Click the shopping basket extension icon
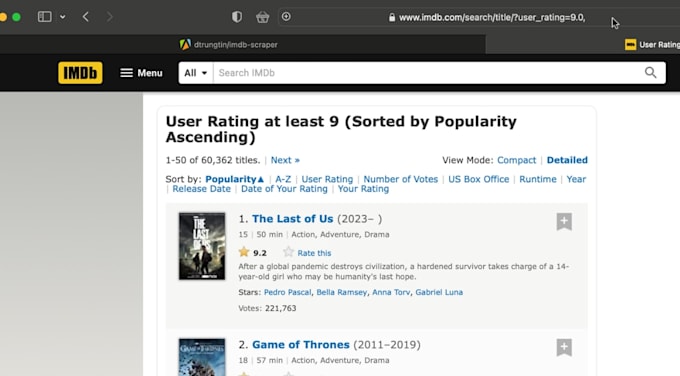The width and height of the screenshot is (680, 376). 262,17
